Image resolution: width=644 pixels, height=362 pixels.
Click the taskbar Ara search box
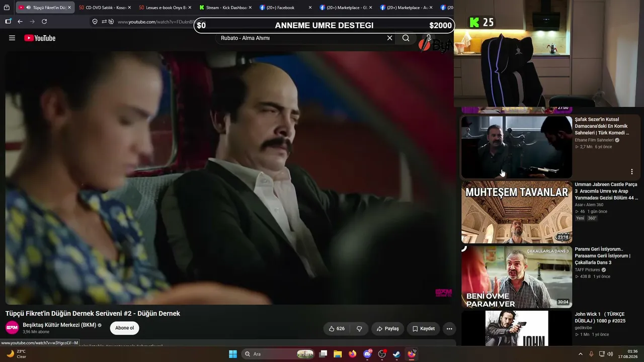coord(278,354)
